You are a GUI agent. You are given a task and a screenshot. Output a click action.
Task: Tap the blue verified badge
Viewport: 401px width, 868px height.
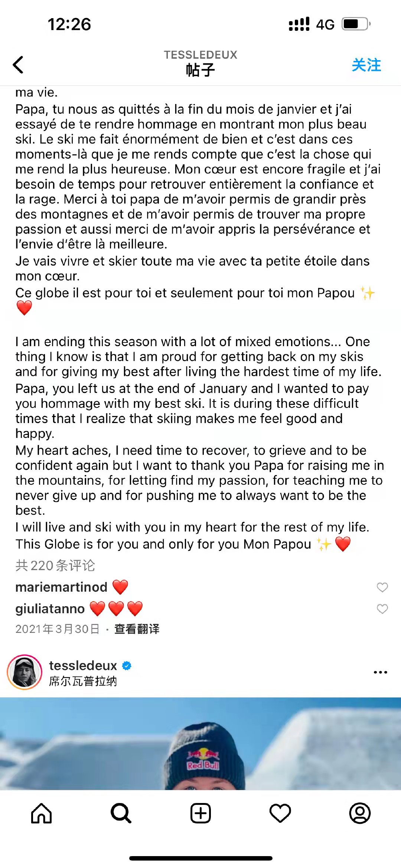[127, 666]
